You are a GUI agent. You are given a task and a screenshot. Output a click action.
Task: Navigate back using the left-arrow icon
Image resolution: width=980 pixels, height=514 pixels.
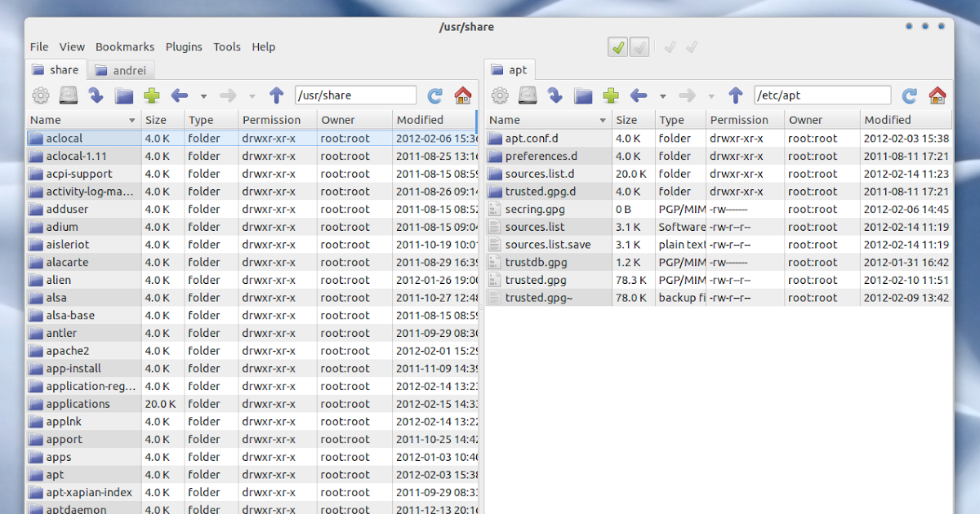pos(179,95)
